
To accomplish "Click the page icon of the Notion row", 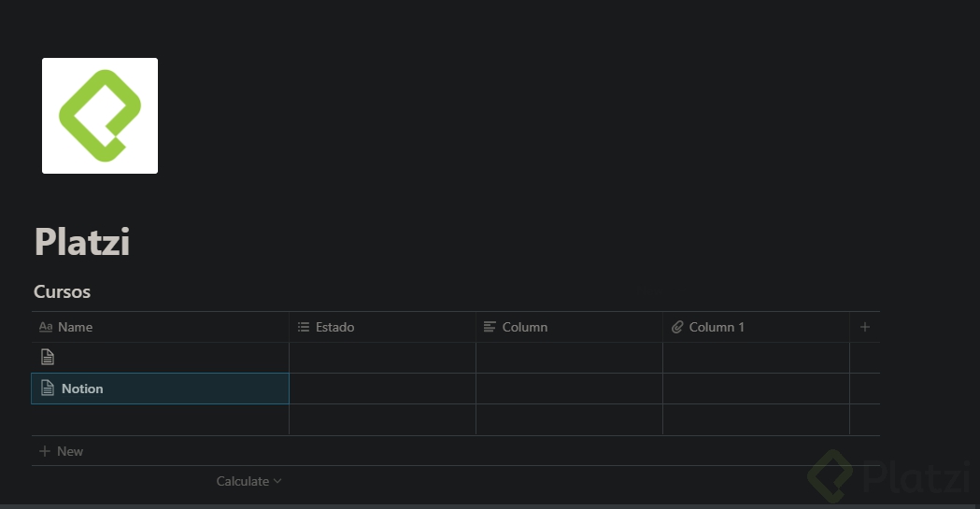I will 48,389.
